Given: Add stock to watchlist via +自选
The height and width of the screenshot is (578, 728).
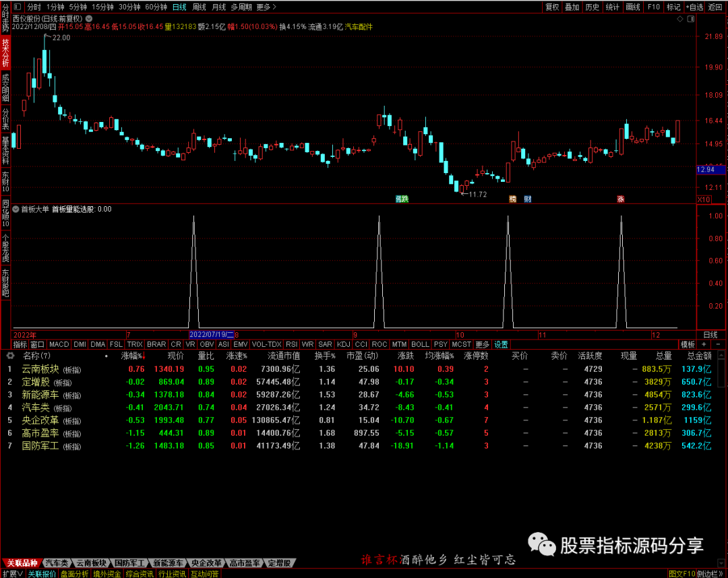Looking at the screenshot, I should pyautogui.click(x=694, y=7).
